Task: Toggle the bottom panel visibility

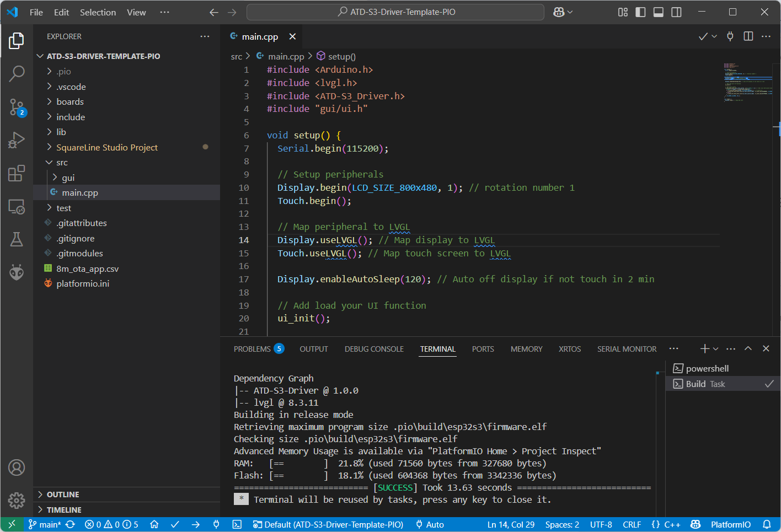Action: pyautogui.click(x=658, y=12)
